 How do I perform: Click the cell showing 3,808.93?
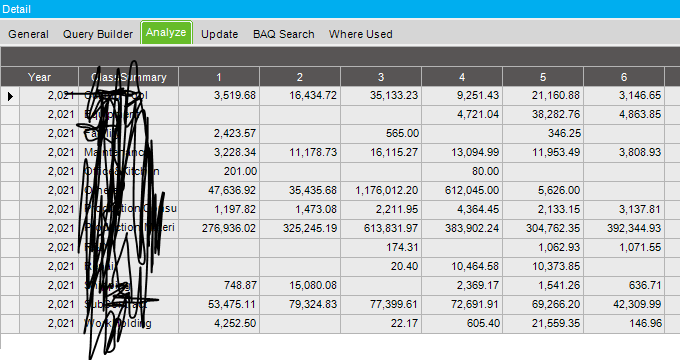[x=624, y=153]
